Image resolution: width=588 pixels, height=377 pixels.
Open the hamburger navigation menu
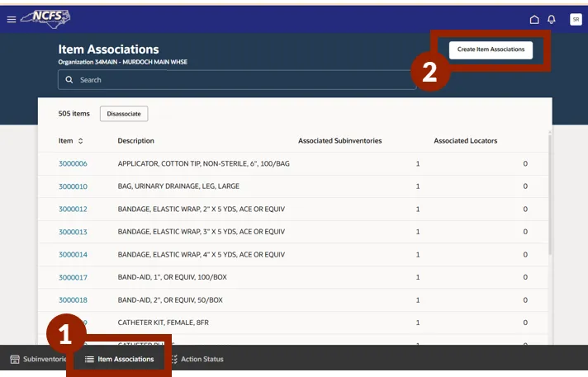point(12,19)
